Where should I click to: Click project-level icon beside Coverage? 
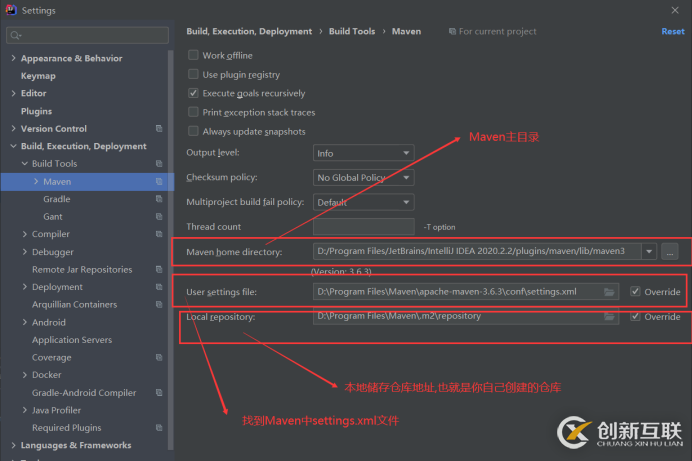159,357
